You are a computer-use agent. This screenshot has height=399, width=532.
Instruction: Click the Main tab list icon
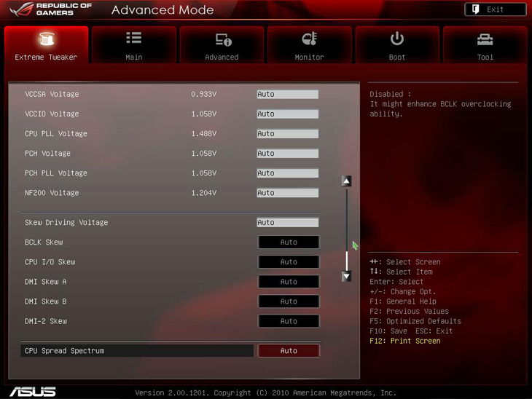point(134,39)
